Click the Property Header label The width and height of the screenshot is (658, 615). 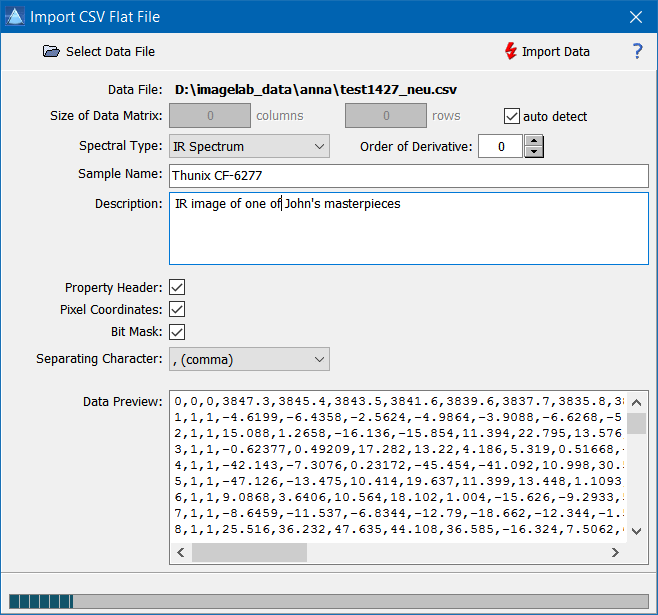click(113, 287)
